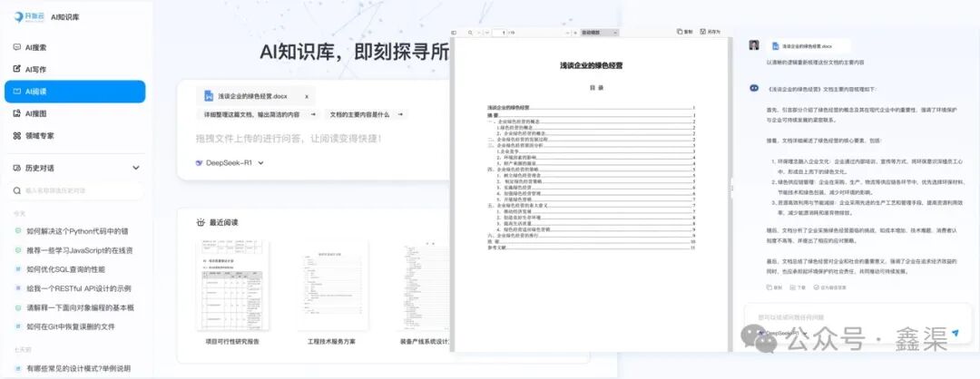Click the AI assistant avatar icon

(x=754, y=88)
